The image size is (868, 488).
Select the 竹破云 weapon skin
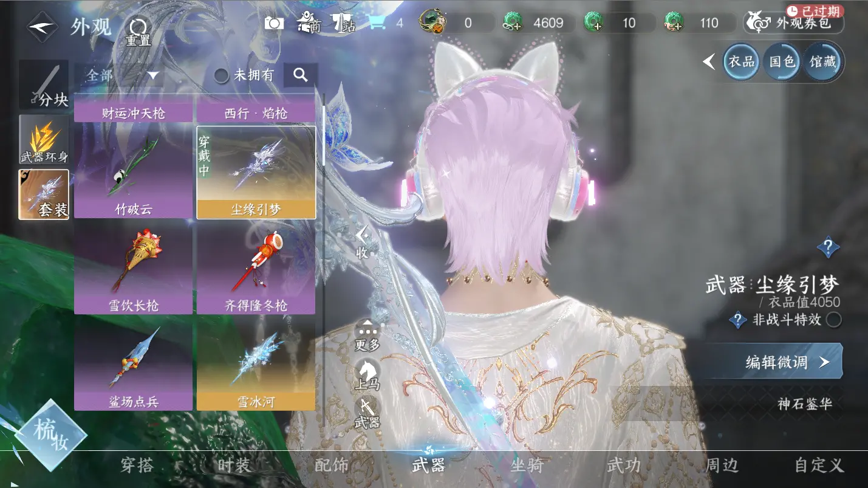click(133, 172)
